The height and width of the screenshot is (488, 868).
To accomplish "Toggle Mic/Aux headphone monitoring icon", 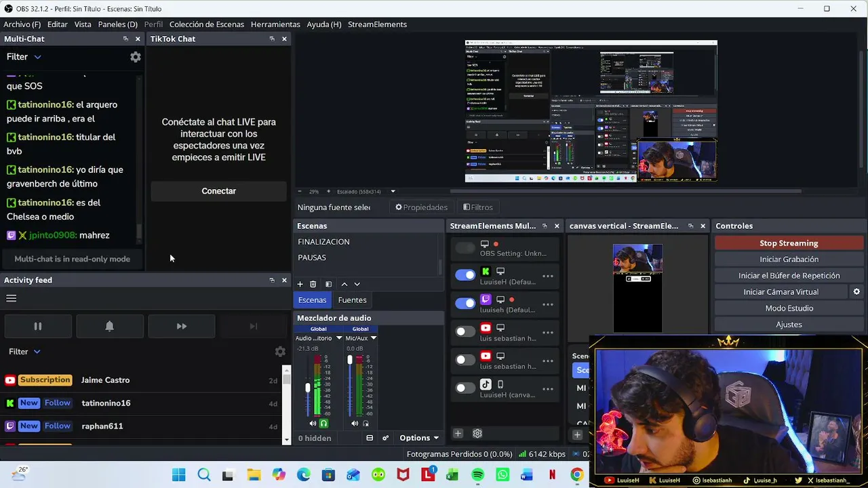I will 366,424.
